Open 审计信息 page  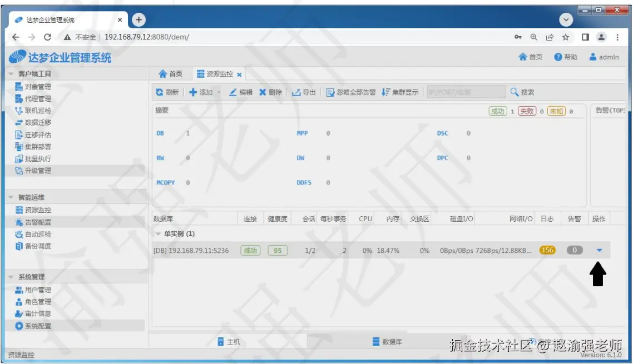coord(33,313)
